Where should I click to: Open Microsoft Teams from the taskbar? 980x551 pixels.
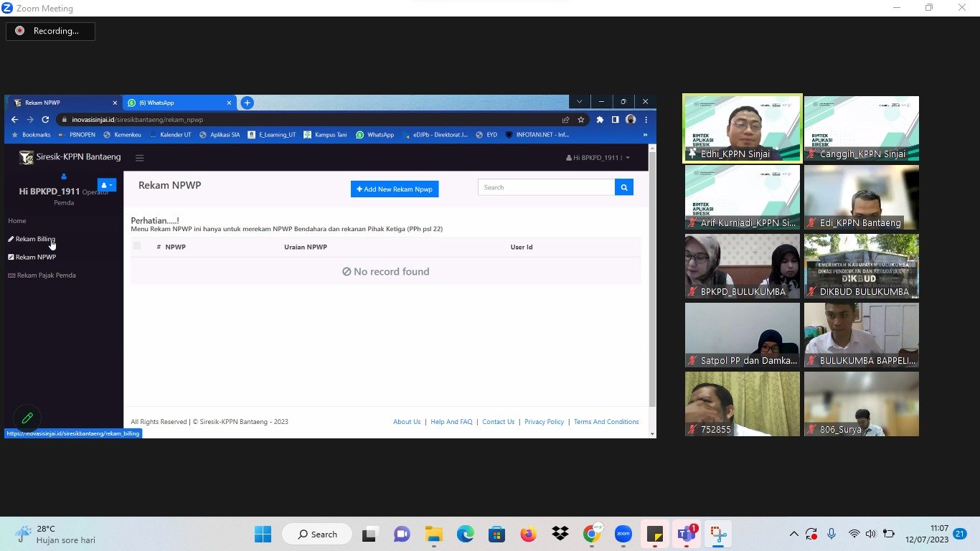click(x=687, y=534)
